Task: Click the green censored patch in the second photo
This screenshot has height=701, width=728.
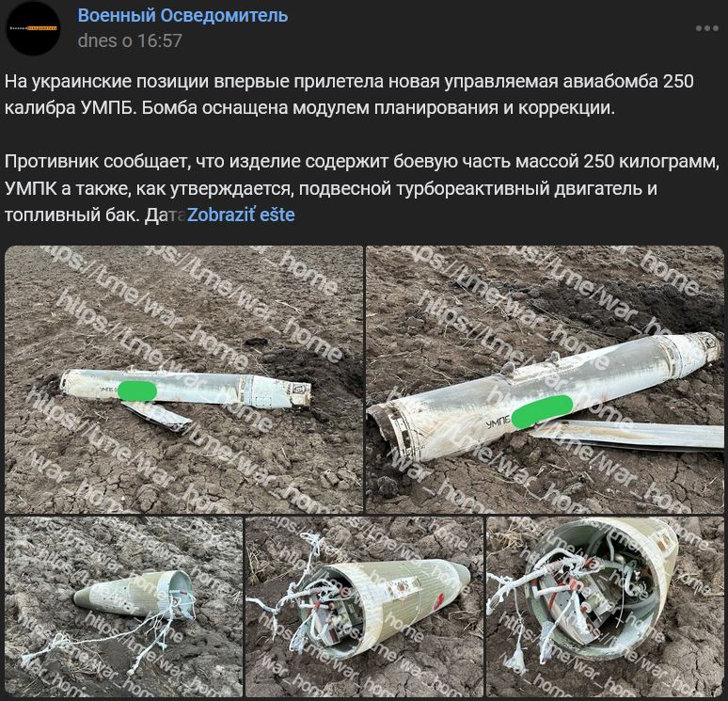Action: pos(542,410)
